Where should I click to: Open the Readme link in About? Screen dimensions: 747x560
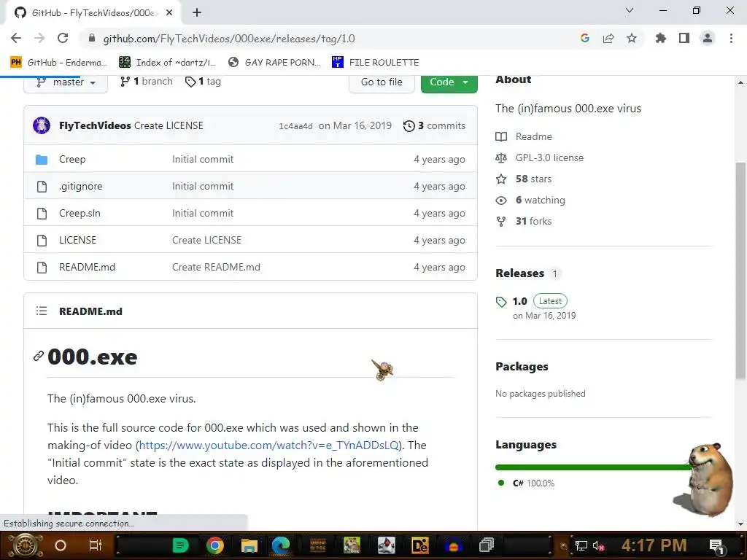tap(533, 136)
